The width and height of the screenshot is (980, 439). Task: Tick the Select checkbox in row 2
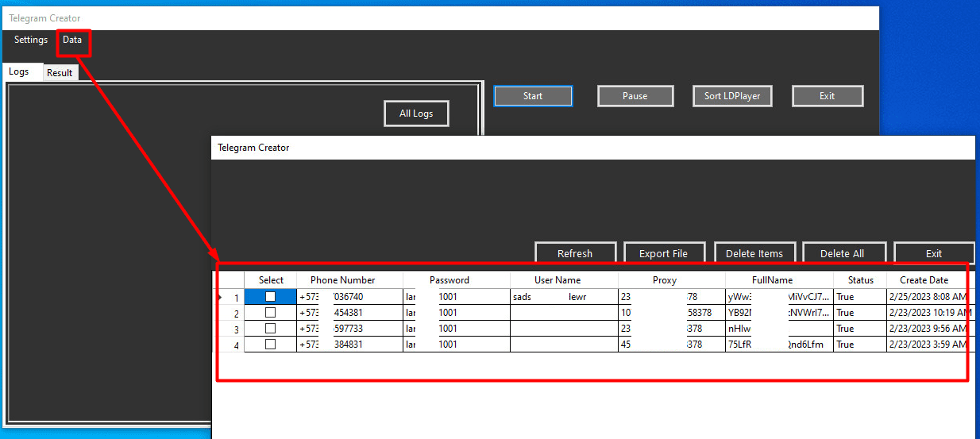270,313
